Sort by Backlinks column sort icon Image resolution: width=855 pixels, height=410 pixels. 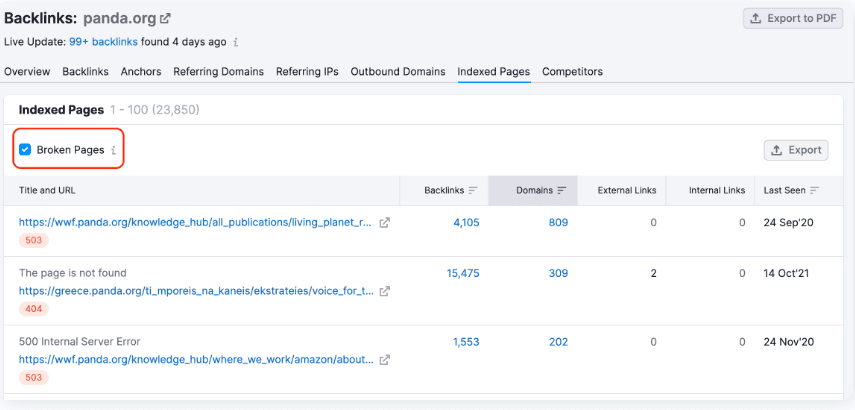(473, 190)
